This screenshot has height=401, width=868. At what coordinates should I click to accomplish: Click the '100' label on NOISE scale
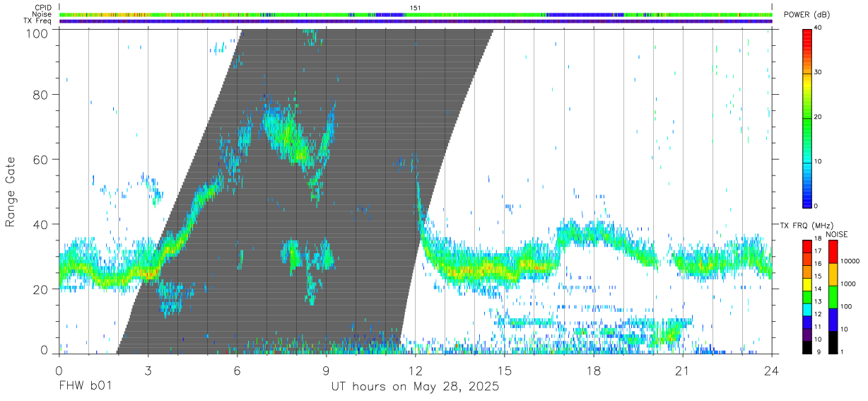pos(846,307)
